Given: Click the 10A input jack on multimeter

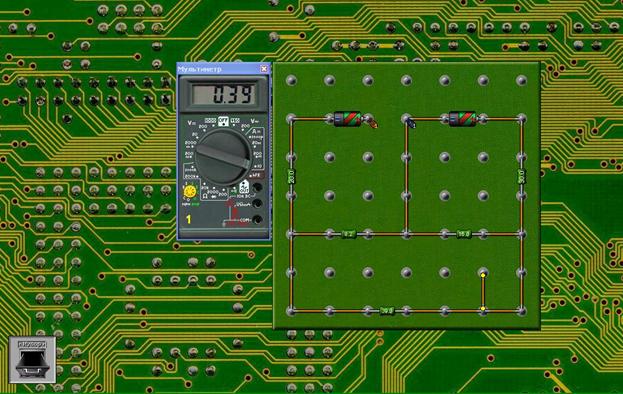Looking at the screenshot, I should coord(257,187).
